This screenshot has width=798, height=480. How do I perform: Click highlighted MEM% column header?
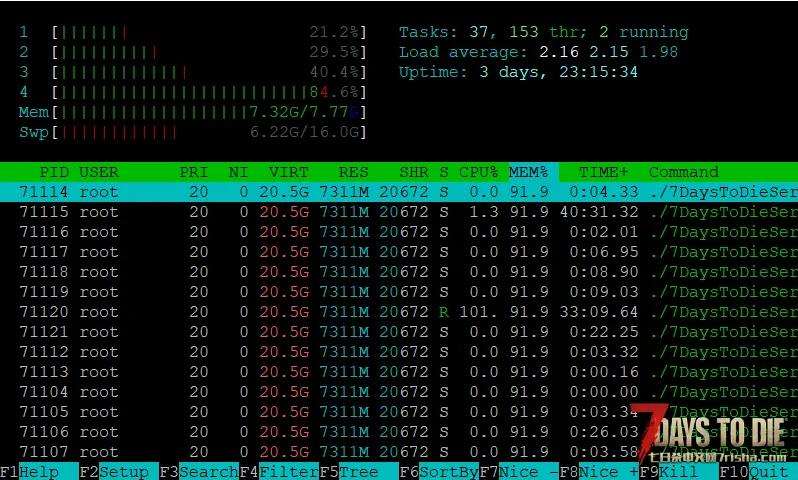point(533,172)
